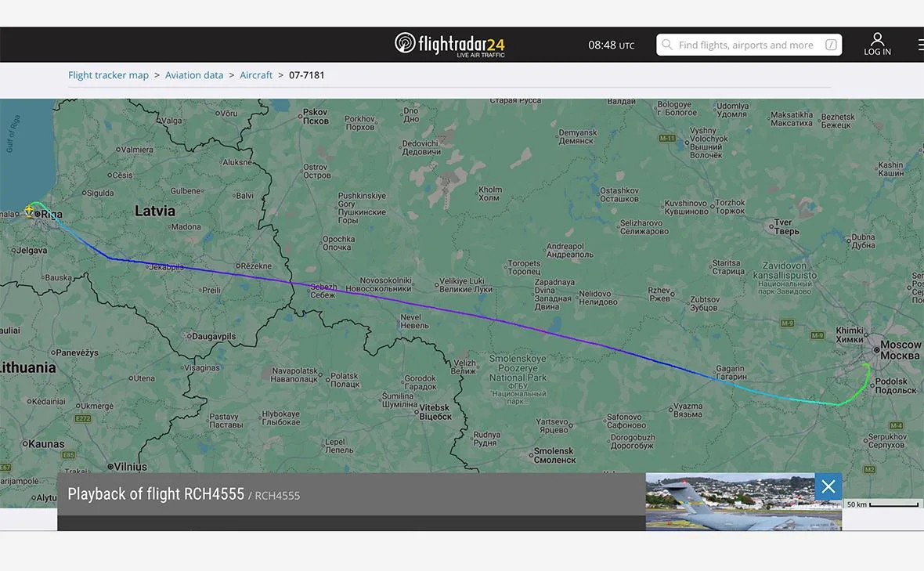This screenshot has height=571, width=924.
Task: Click the Riga city marker
Action: pos(38,214)
